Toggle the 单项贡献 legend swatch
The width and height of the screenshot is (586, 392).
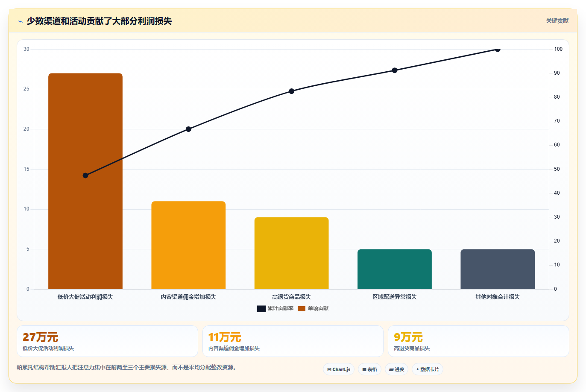302,308
